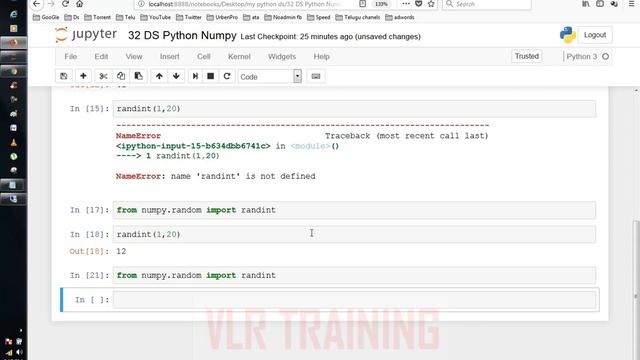Open the Speed bookmark folder
Screen dimensions: 640x360
[318, 17]
